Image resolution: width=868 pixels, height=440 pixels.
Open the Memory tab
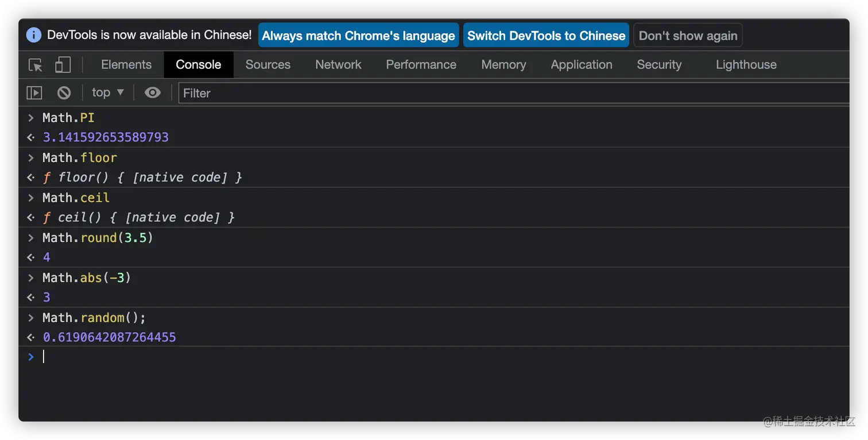pyautogui.click(x=503, y=65)
